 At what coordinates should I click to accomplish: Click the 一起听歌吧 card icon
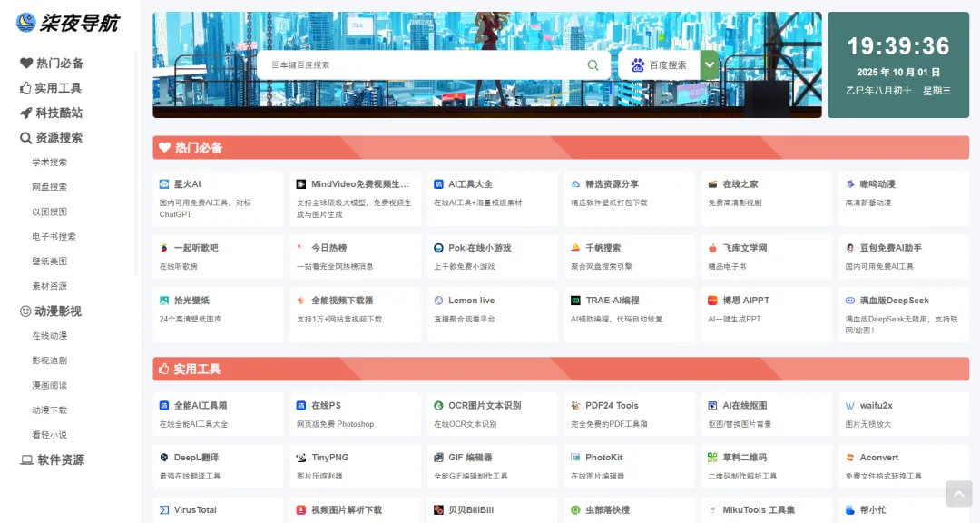pyautogui.click(x=163, y=248)
